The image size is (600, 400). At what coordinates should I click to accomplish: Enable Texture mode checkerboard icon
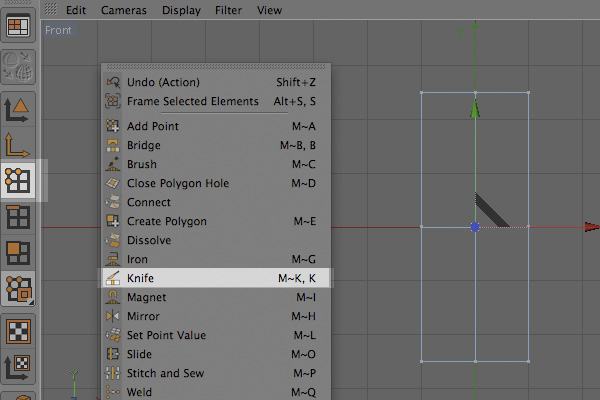click(x=18, y=331)
